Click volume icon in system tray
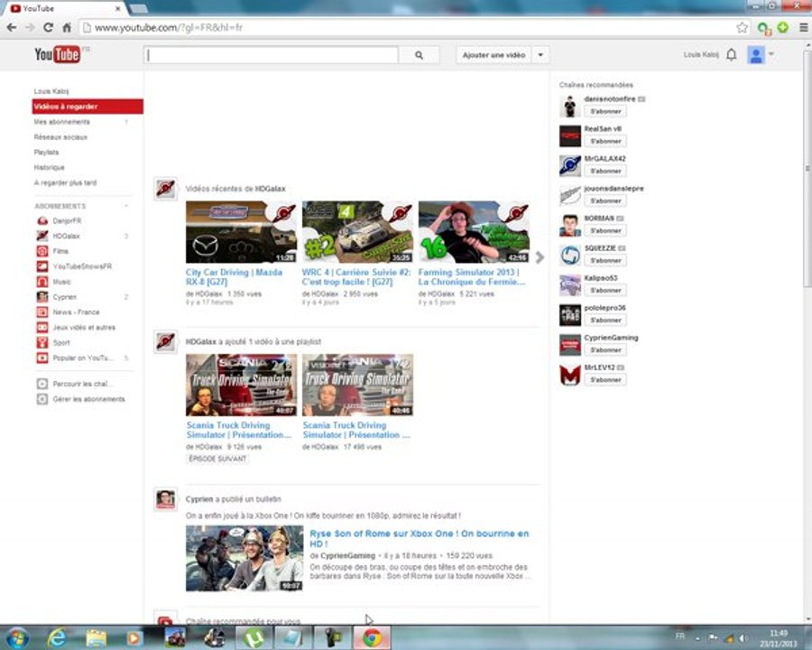 743,638
